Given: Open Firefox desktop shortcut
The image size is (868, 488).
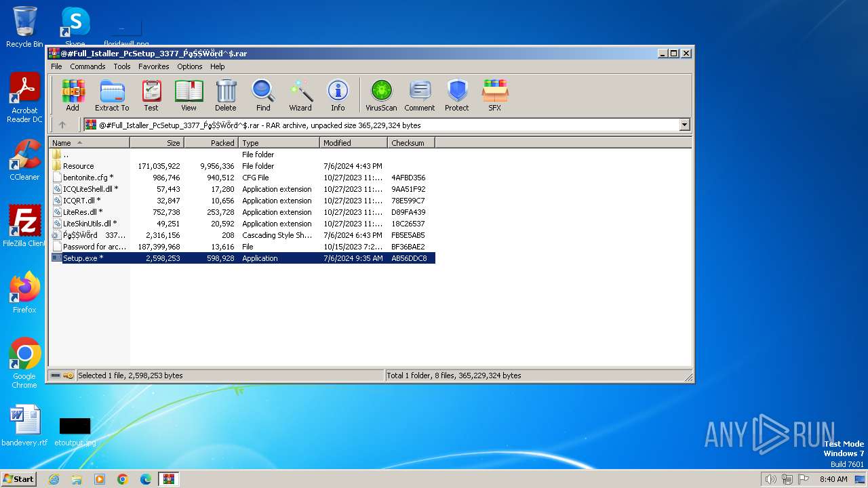Looking at the screenshot, I should point(24,293).
